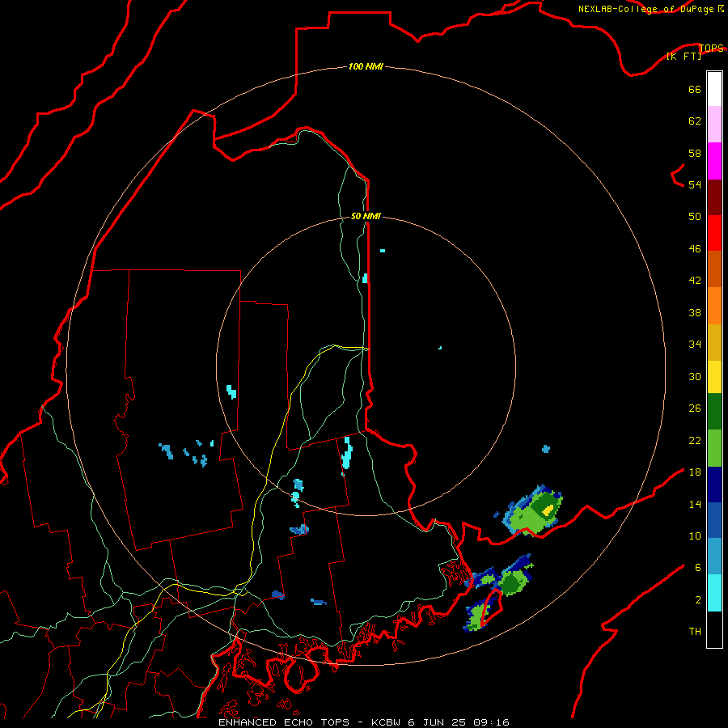The image size is (728, 728).
Task: Click the 09:16 time stamp
Action: click(x=491, y=722)
